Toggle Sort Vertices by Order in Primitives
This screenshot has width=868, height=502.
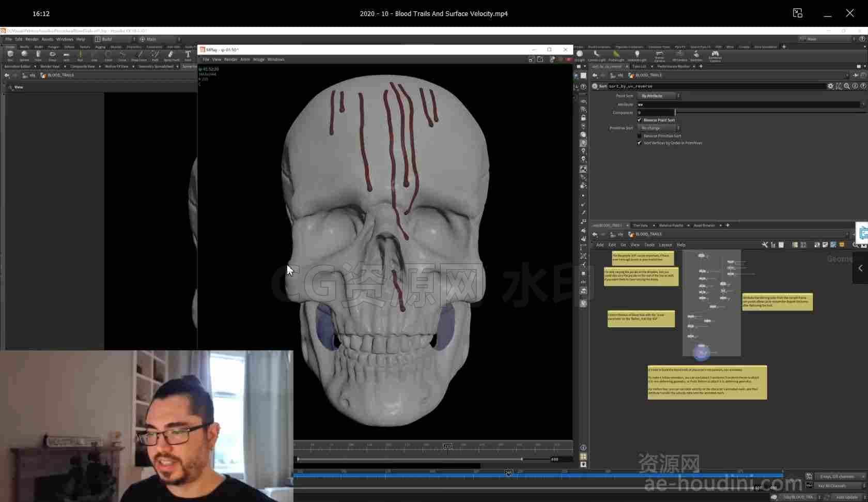click(x=640, y=143)
